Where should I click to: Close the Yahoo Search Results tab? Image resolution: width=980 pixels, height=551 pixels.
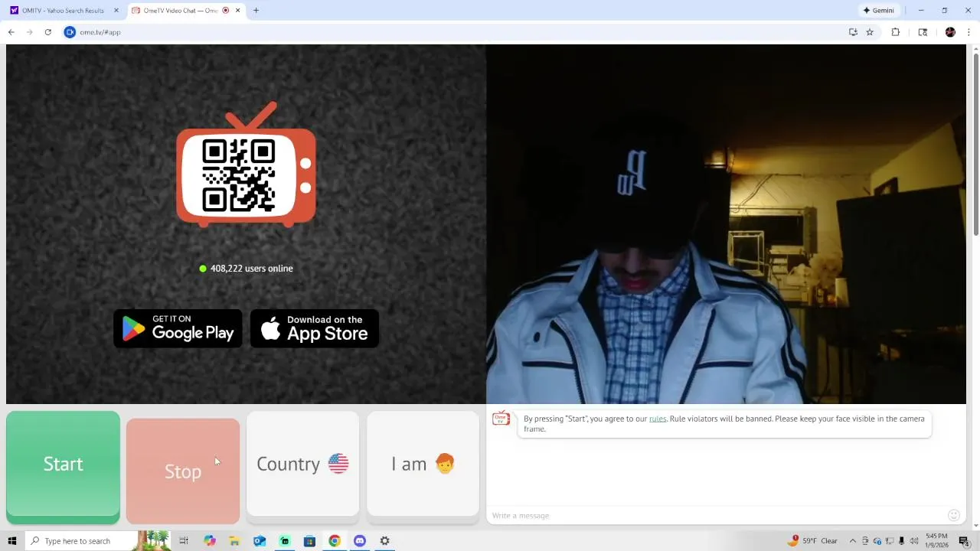pyautogui.click(x=116, y=11)
